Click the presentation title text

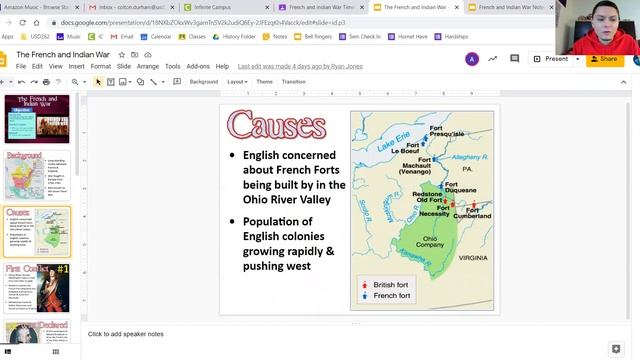pyautogui.click(x=63, y=55)
